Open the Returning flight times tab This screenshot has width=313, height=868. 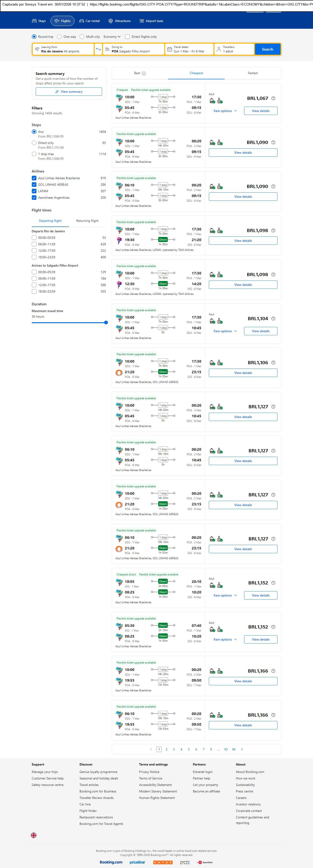pyautogui.click(x=87, y=221)
